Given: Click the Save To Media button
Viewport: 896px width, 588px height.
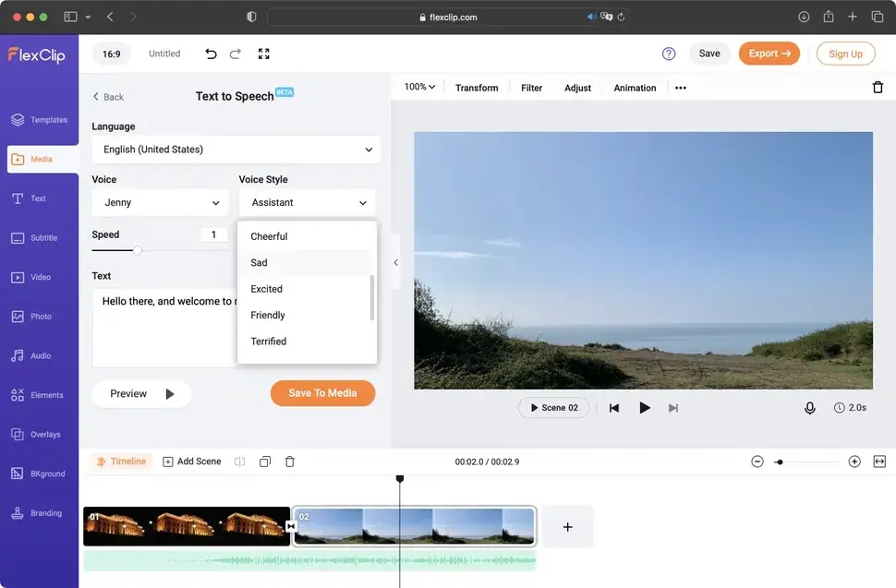Looking at the screenshot, I should (322, 393).
